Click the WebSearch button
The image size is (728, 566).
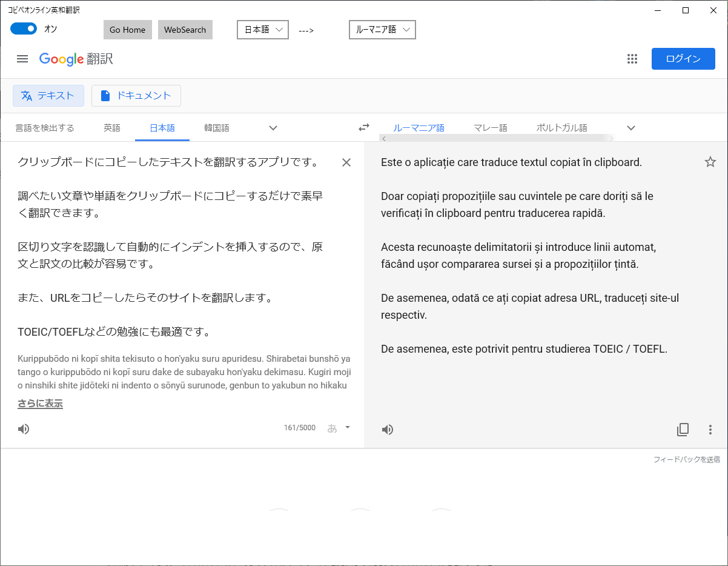pyautogui.click(x=185, y=30)
